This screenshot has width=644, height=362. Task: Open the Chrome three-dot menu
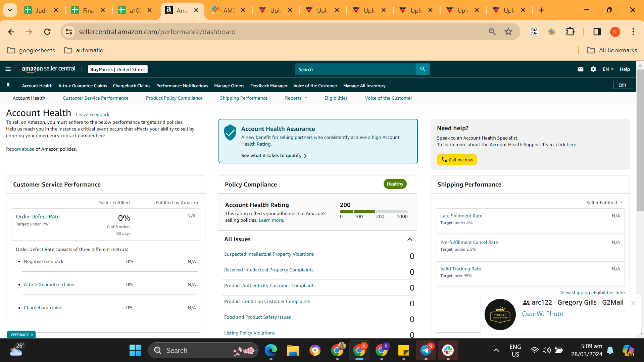tap(633, 32)
